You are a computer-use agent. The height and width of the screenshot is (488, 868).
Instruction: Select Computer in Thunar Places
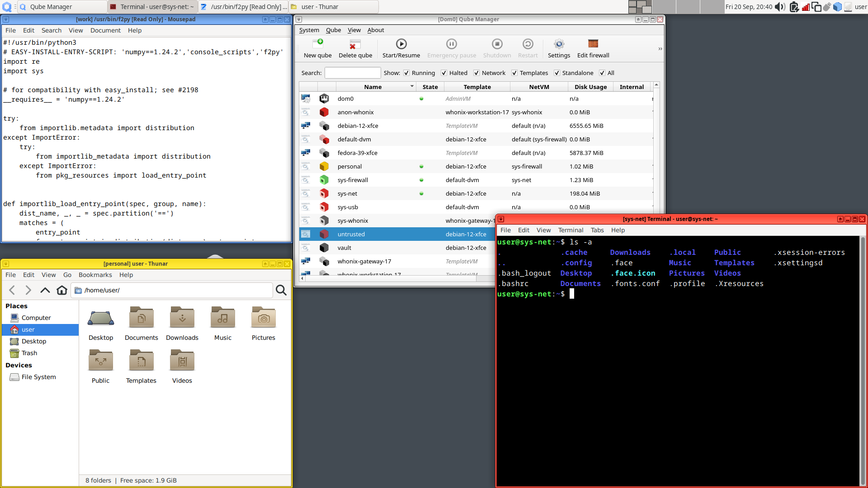point(36,318)
